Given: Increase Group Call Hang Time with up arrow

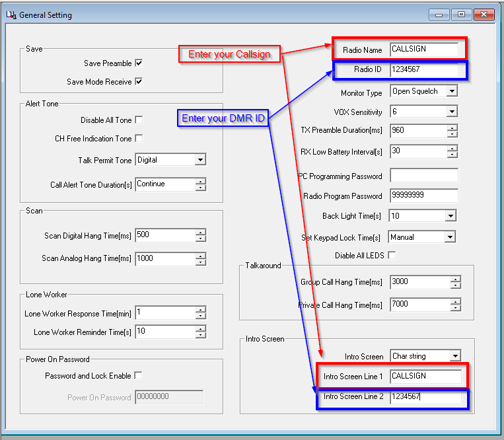Looking at the screenshot, I should pos(456,279).
